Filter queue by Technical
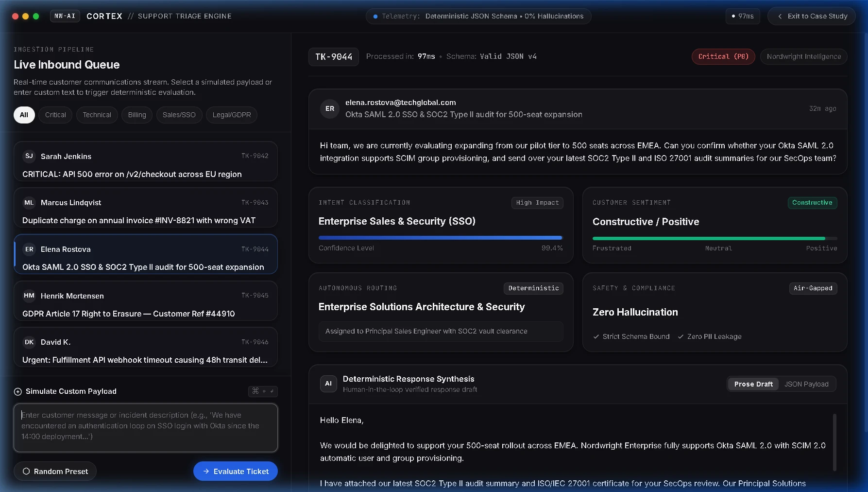Viewport: 868px width, 492px height. point(97,115)
